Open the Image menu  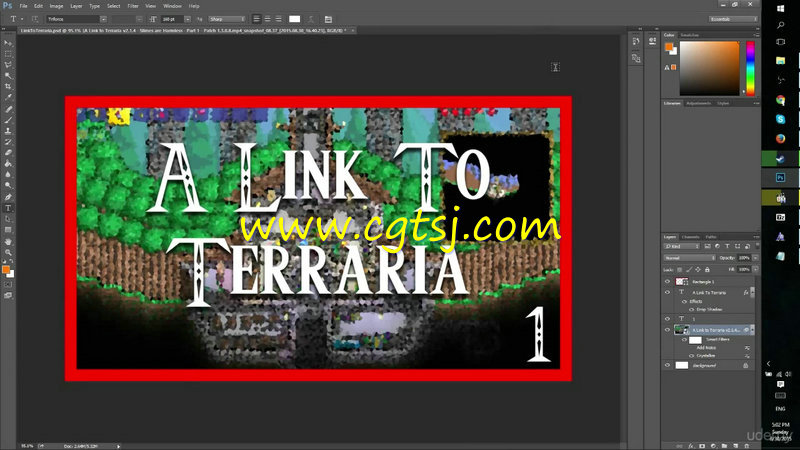pyautogui.click(x=56, y=6)
